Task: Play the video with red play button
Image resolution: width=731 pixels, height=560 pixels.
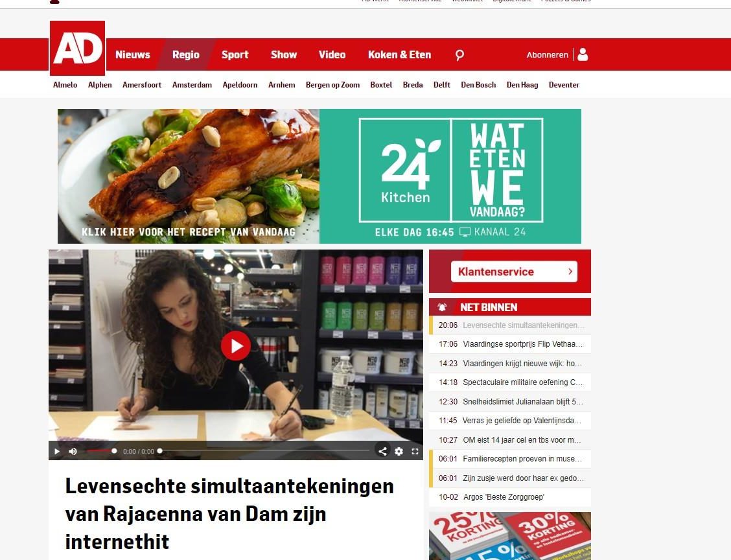Action: (235, 345)
